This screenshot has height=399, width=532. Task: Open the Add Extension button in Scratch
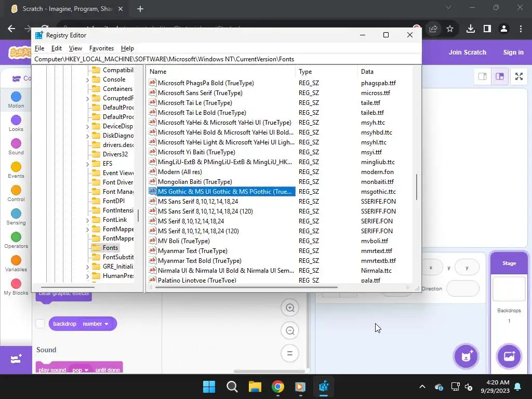[x=16, y=360]
